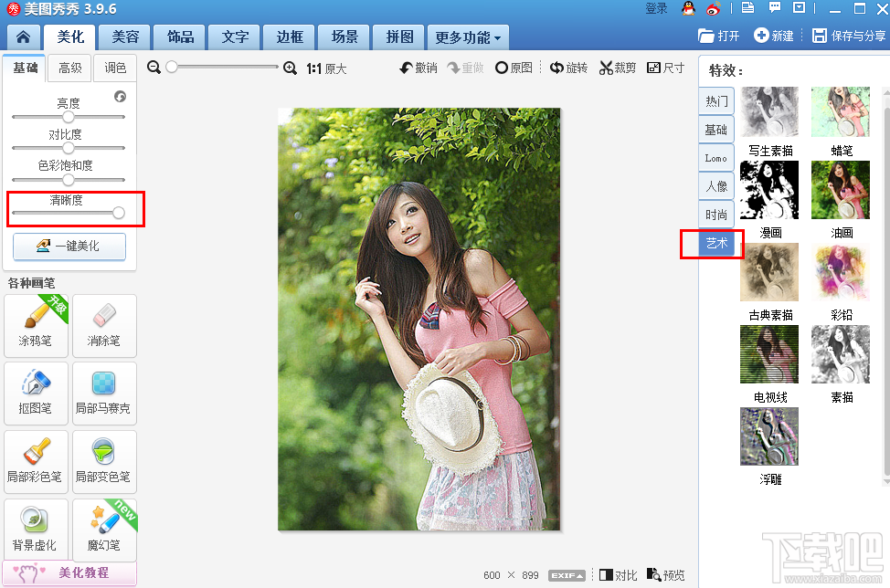
Task: Switch to the 美容 tab
Action: pyautogui.click(x=125, y=37)
